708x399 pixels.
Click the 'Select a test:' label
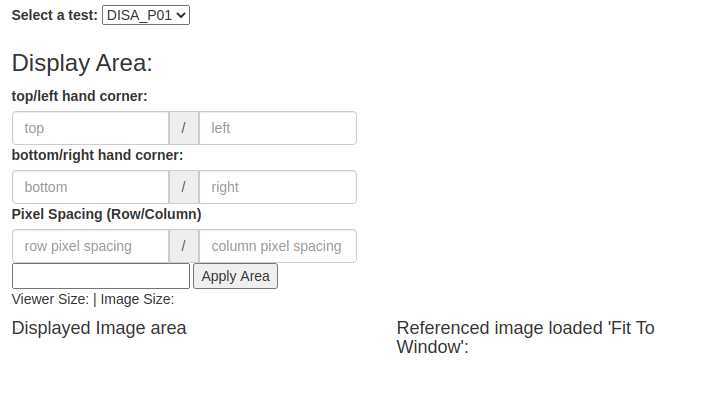(55, 15)
